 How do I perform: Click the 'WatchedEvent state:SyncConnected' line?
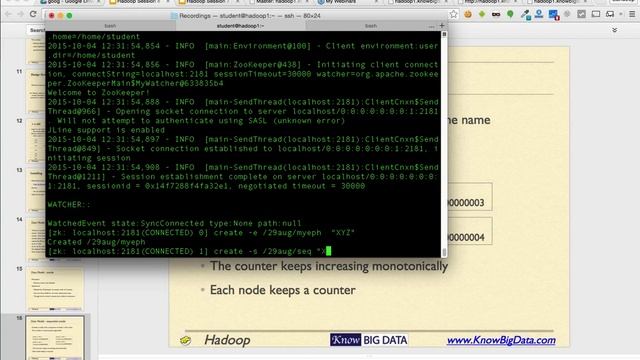point(174,224)
